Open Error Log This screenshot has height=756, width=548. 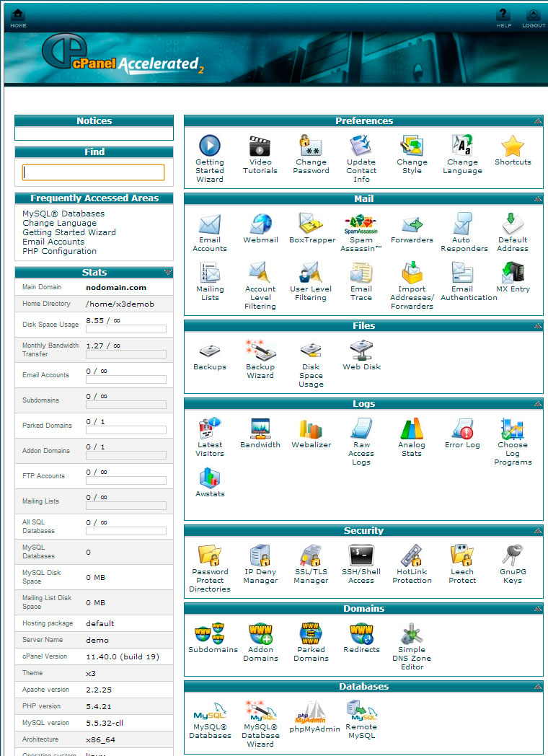click(x=462, y=429)
